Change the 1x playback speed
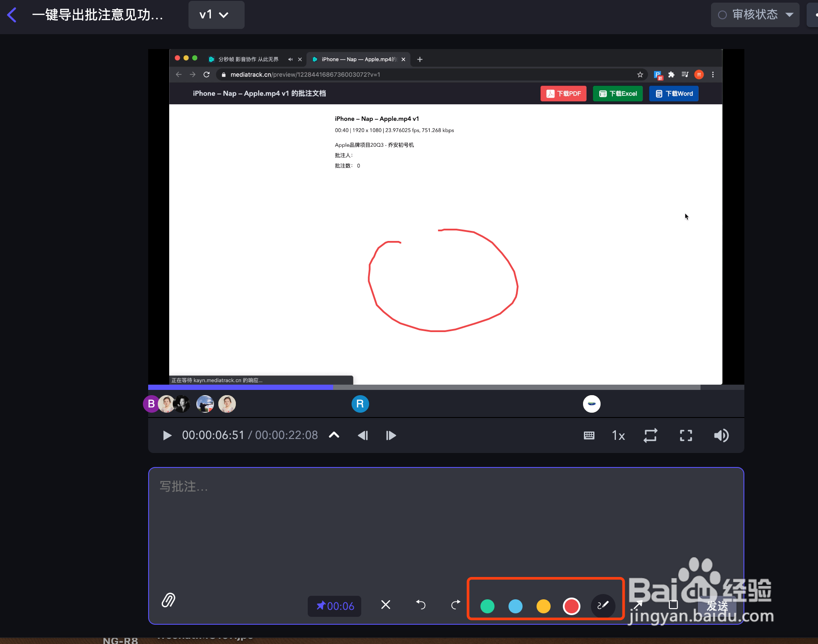Screen dimensions: 818x644 (618, 435)
